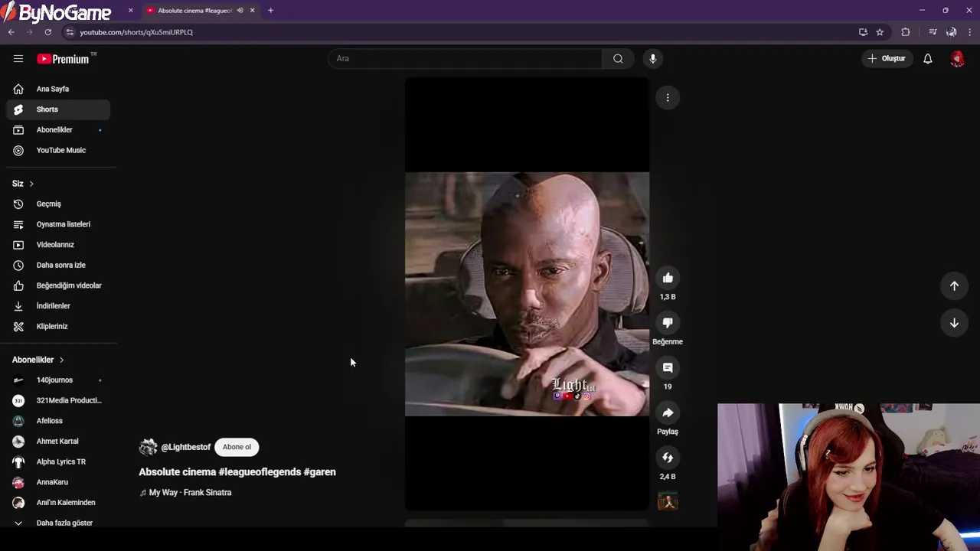The width and height of the screenshot is (980, 551).
Task: Expand the Siz section
Action: [23, 184]
